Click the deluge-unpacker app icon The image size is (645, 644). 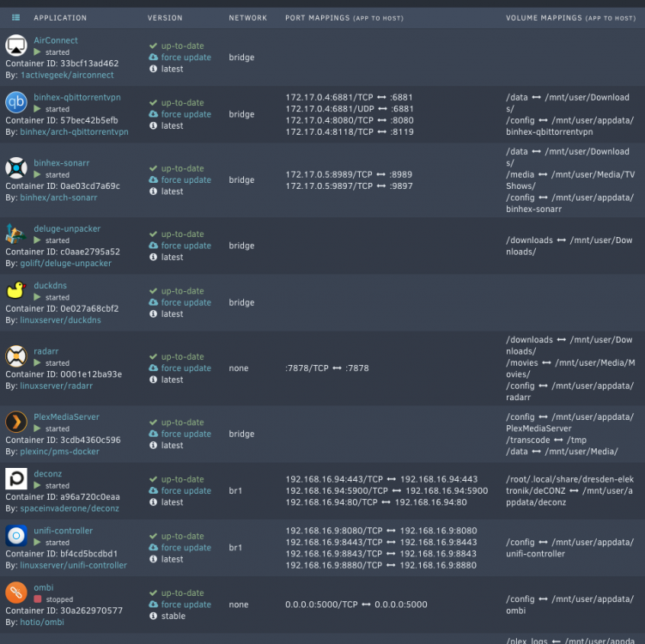pos(16,234)
